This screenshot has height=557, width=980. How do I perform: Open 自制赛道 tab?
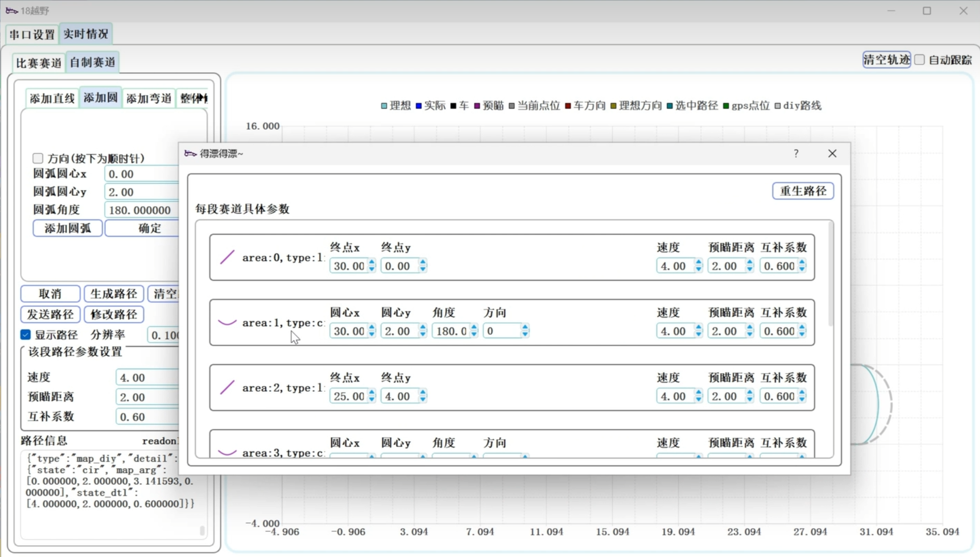92,62
